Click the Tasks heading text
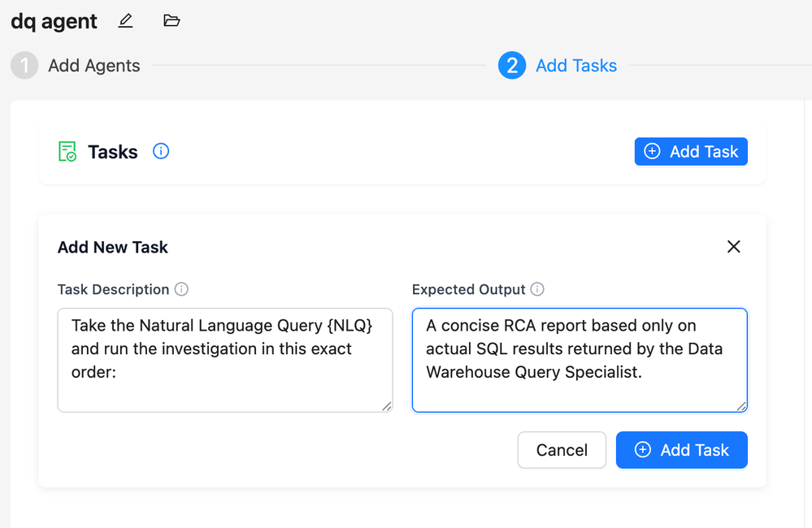Image resolution: width=812 pixels, height=528 pixels. click(x=113, y=152)
